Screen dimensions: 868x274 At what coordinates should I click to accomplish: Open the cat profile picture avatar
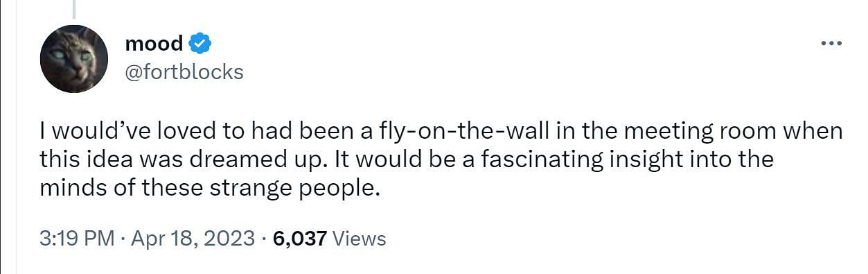tap(74, 59)
